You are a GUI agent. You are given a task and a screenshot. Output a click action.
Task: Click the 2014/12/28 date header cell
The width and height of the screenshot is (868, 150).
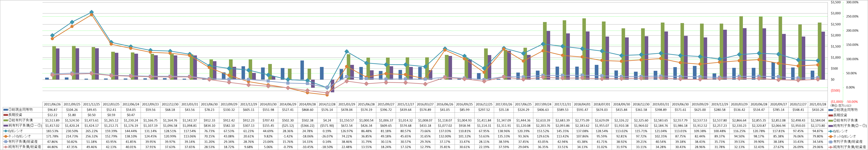pyautogui.click(x=327, y=105)
